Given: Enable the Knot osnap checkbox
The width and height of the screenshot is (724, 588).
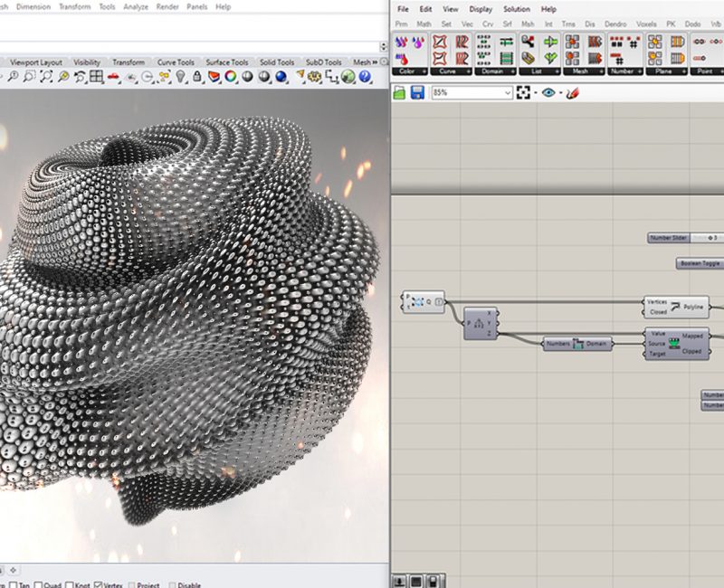Looking at the screenshot, I should 70,584.
